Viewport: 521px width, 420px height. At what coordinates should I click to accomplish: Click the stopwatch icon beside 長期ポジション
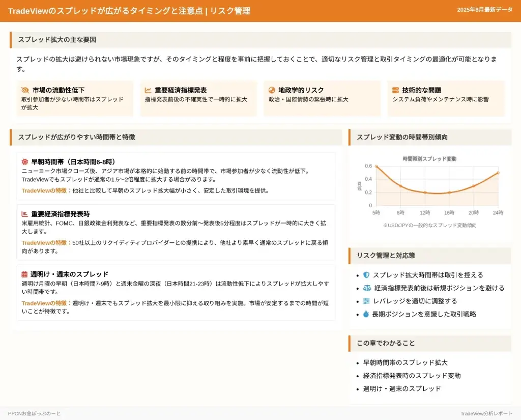(x=366, y=315)
